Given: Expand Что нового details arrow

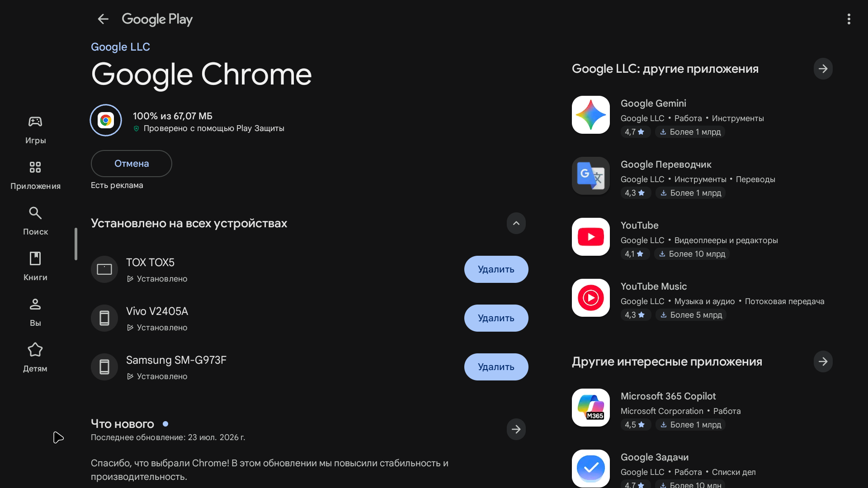Looking at the screenshot, I should click(516, 429).
